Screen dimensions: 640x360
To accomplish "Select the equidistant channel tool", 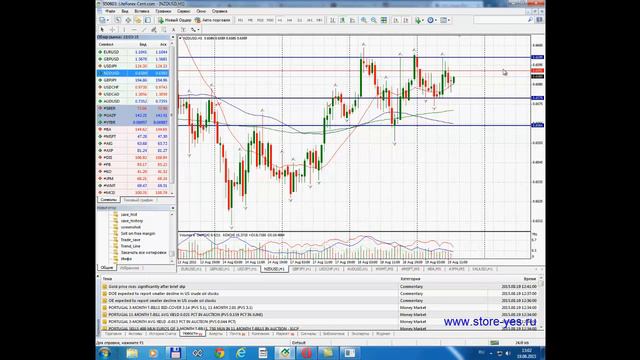I will coord(154,29).
